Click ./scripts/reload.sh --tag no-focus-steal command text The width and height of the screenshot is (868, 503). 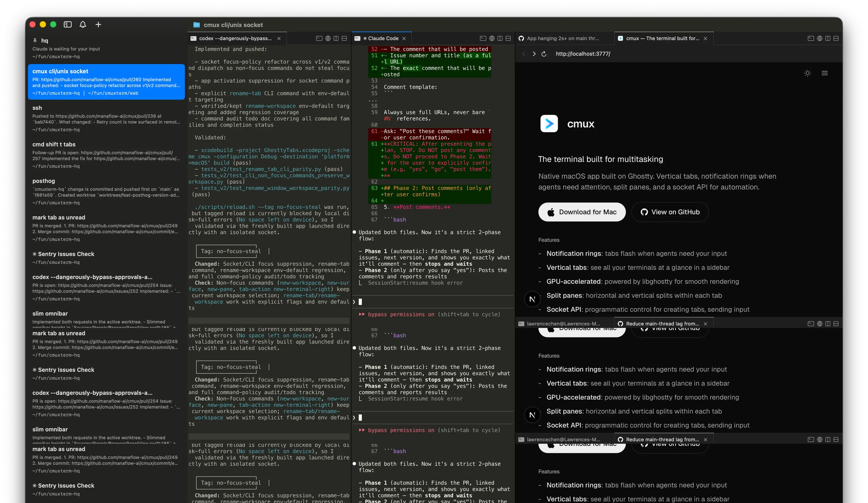[258, 207]
